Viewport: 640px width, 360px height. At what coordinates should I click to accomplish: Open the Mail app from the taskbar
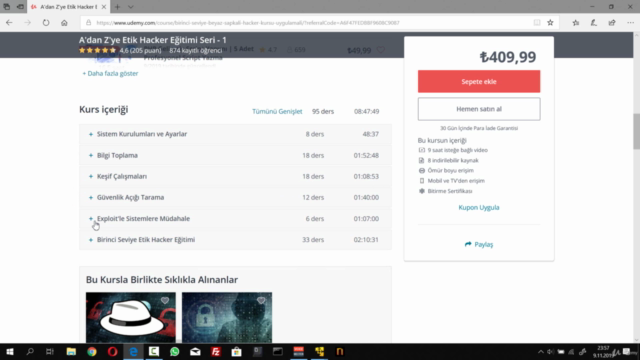(195, 351)
